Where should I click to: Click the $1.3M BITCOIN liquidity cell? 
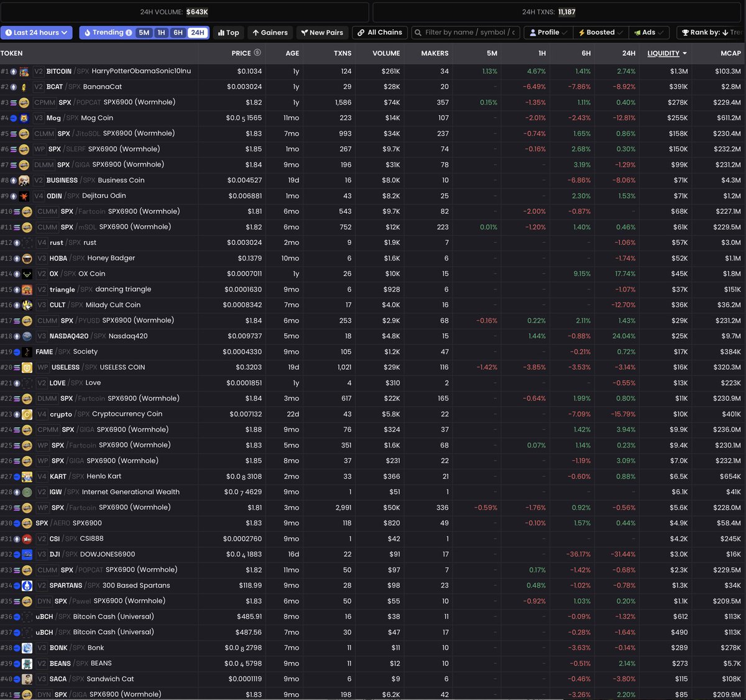[x=679, y=71]
